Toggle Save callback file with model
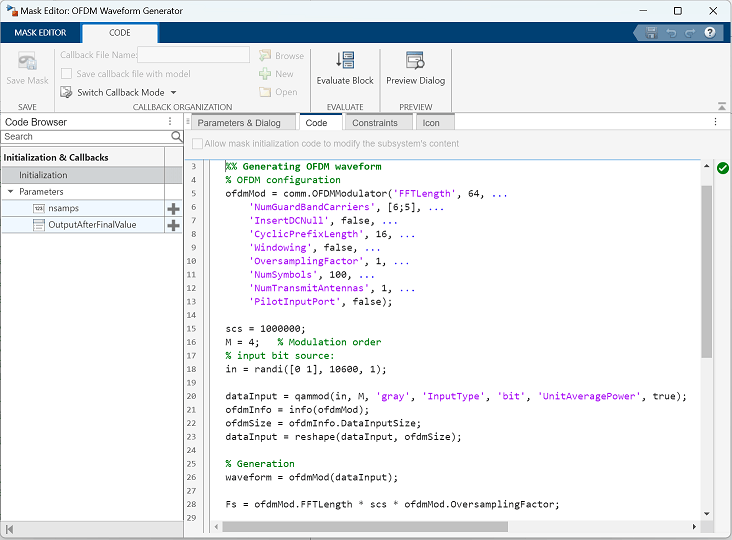The height and width of the screenshot is (540, 732). tap(67, 74)
